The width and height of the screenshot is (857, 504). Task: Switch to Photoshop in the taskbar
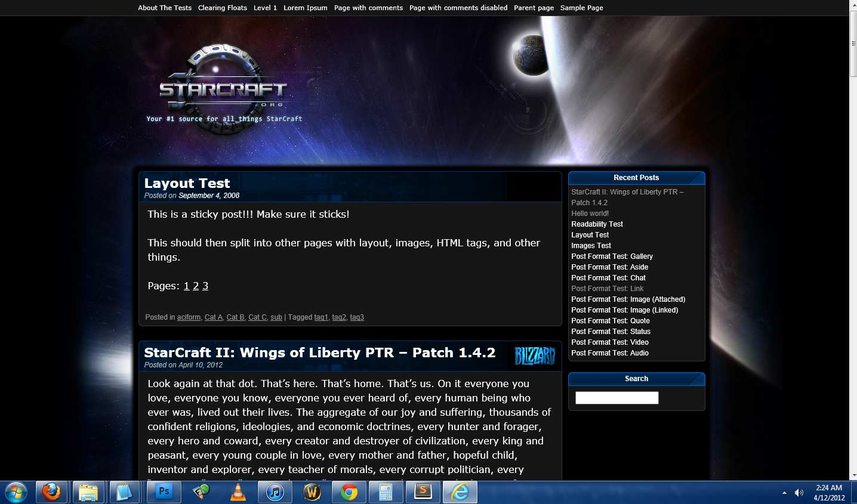click(x=164, y=493)
